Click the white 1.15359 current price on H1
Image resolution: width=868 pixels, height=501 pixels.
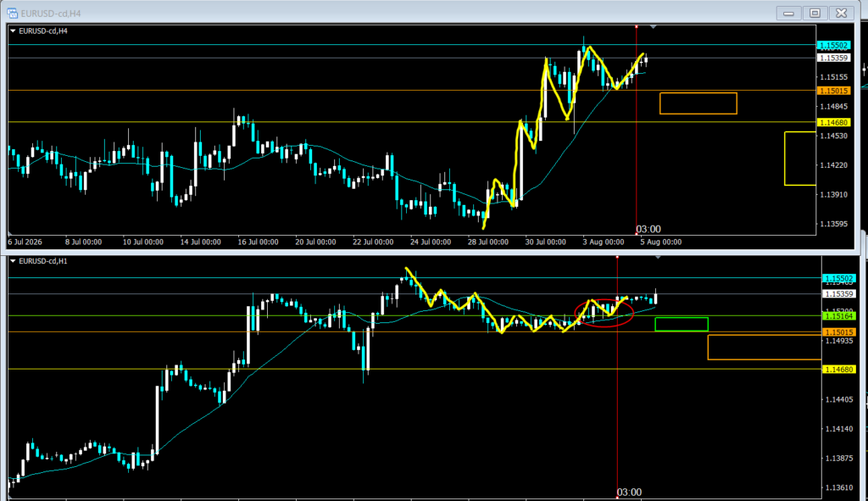click(x=839, y=294)
